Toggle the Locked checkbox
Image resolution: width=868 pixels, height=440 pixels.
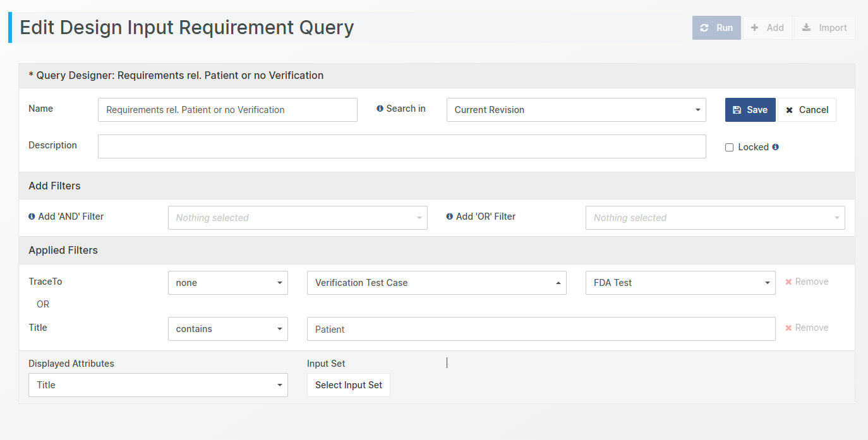(x=729, y=147)
